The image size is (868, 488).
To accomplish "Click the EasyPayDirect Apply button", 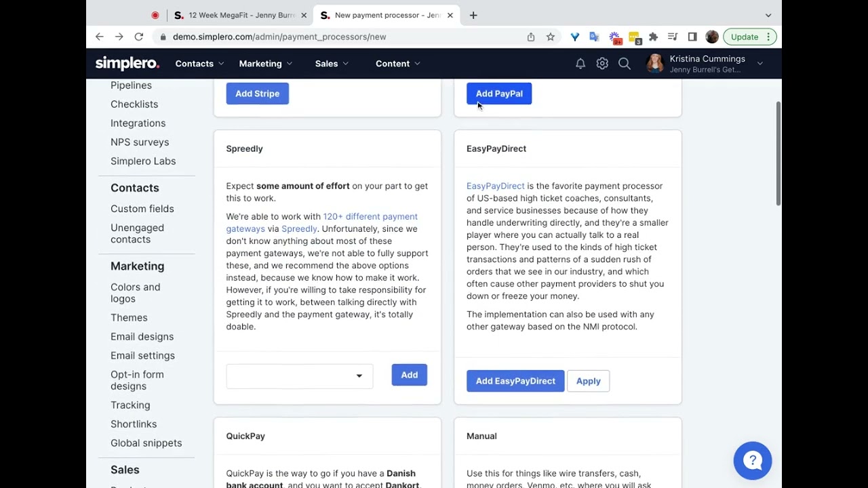I will pos(589,381).
